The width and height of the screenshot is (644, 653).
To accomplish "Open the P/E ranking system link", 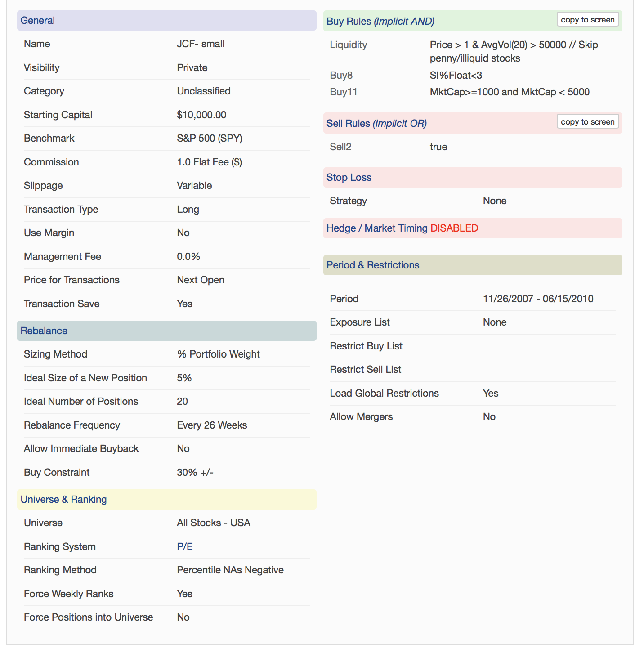I will tap(185, 546).
